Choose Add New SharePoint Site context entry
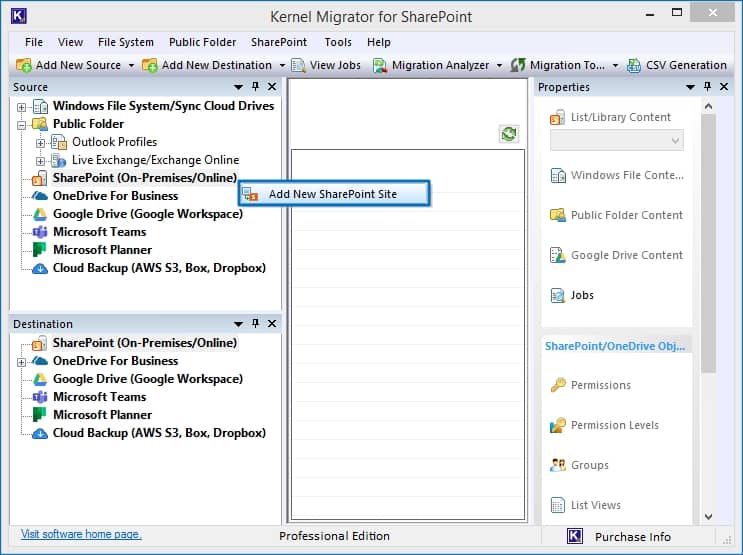Viewport: 743px width, 555px height. pos(335,194)
